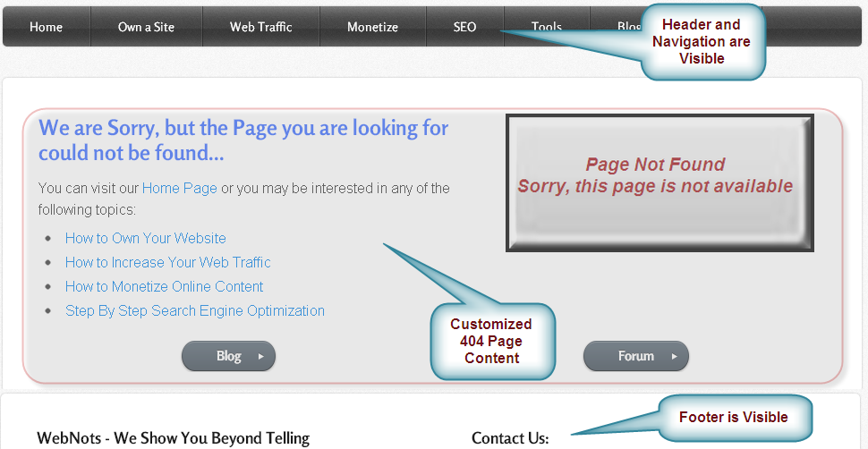868x449 pixels.
Task: Go to the Web Traffic menu item
Action: point(260,27)
